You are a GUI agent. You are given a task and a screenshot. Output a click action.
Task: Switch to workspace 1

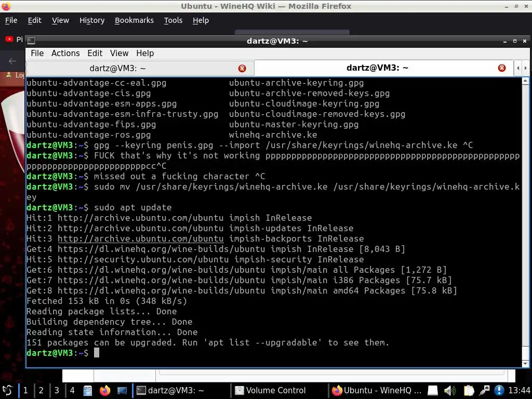pyautogui.click(x=25, y=391)
